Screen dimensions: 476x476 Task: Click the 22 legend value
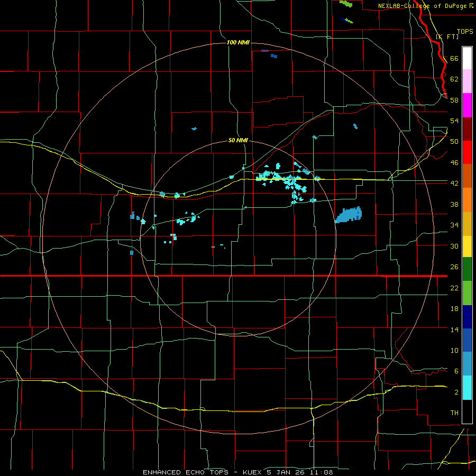pos(454,288)
